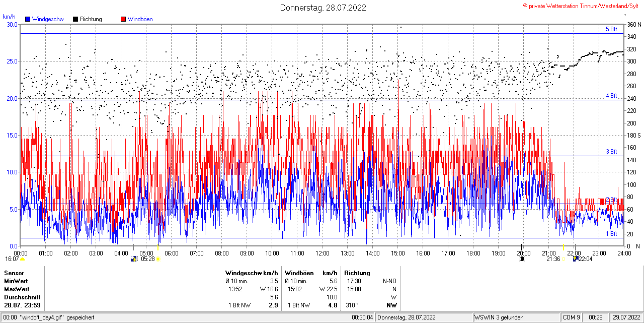Click the max wind speed value W 16.6

[269, 289]
